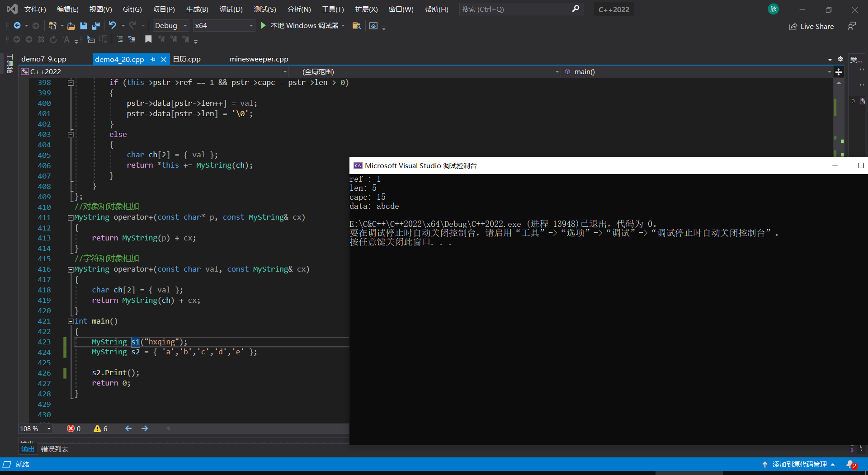This screenshot has height=475, width=868.
Task: Click the feedback person icon
Action: tap(852, 26)
